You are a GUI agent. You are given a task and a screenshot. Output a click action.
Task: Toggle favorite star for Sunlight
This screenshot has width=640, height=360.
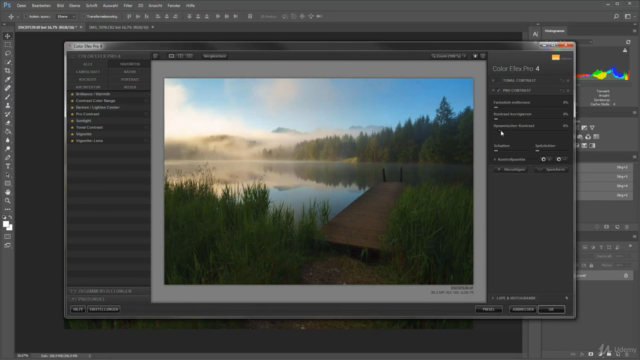(x=72, y=121)
